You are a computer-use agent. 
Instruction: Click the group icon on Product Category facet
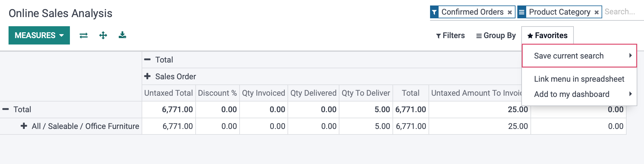tap(522, 12)
